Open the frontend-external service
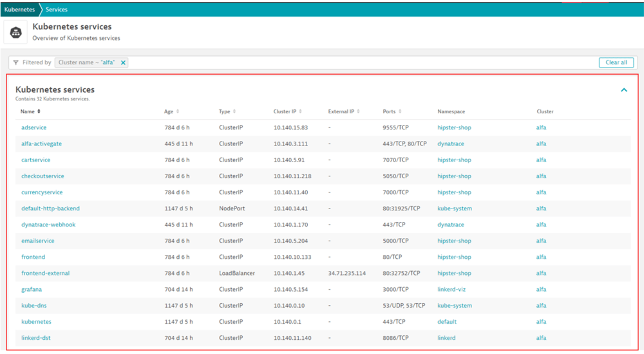Image resolution: width=644 pixels, height=354 pixels. (x=45, y=273)
